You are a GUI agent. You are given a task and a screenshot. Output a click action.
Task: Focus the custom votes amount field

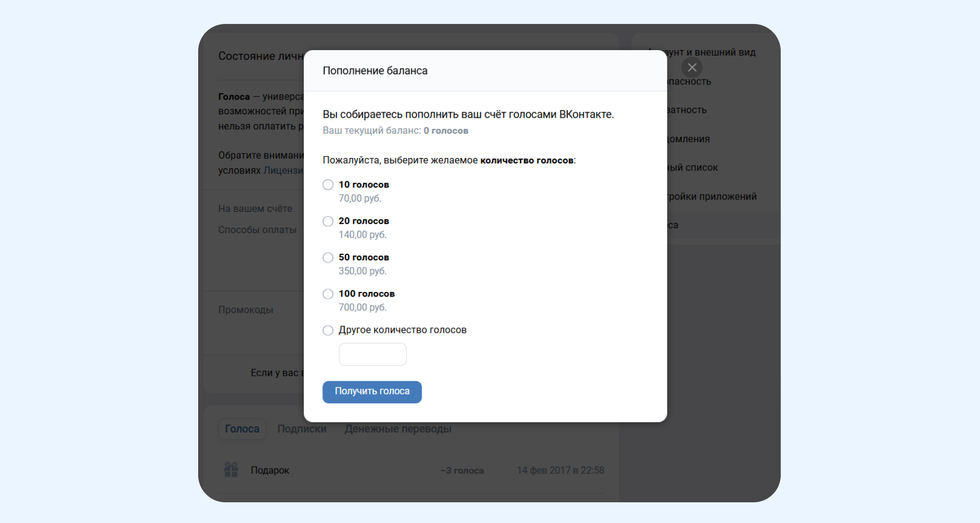(372, 355)
